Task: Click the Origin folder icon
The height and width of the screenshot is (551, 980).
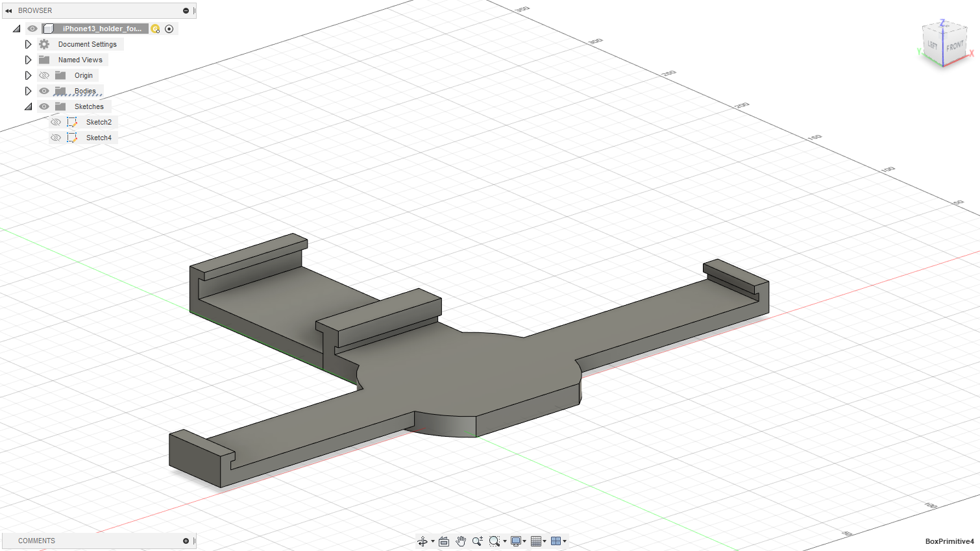Action: point(60,75)
